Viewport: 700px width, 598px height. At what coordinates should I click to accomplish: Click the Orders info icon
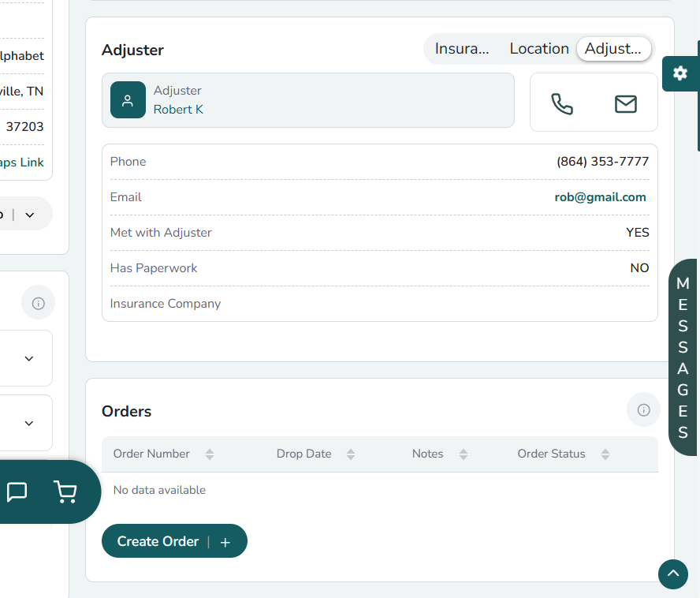point(643,410)
